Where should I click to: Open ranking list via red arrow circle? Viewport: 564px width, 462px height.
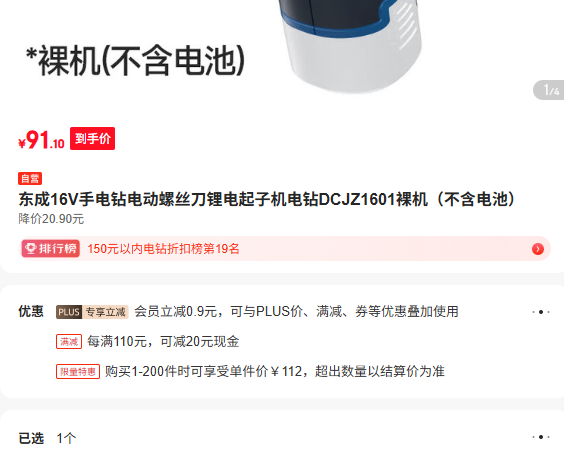pos(538,249)
